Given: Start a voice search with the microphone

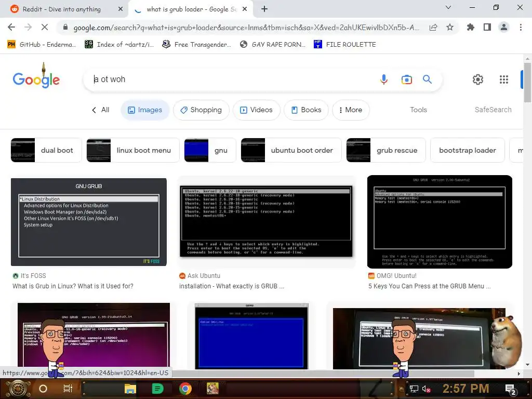Looking at the screenshot, I should point(384,79).
